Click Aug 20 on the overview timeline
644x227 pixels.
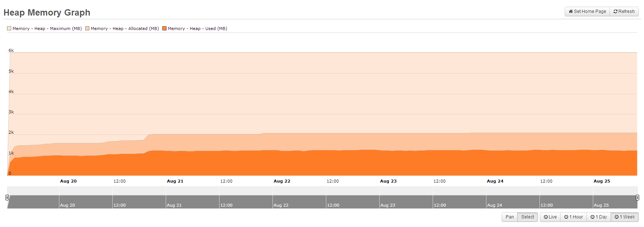pyautogui.click(x=67, y=205)
